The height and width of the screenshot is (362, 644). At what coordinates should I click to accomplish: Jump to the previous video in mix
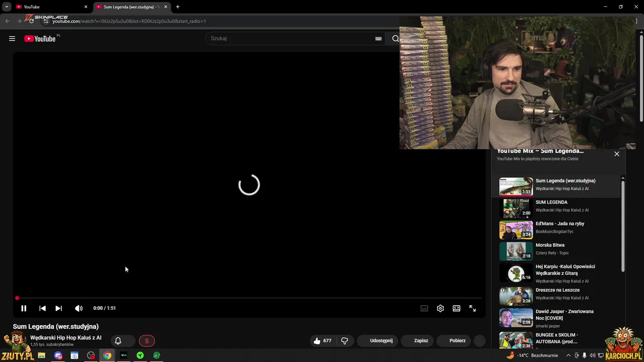coord(42,308)
